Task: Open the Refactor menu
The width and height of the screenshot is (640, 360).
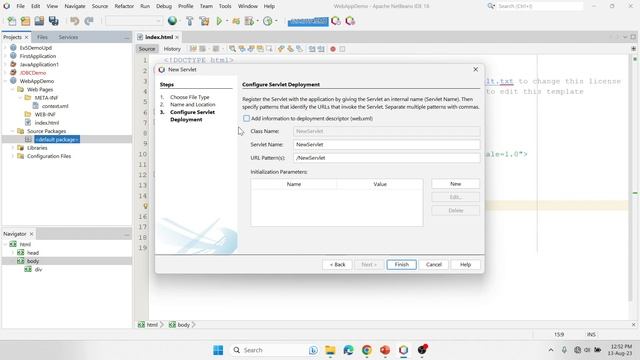Action: 124,6
